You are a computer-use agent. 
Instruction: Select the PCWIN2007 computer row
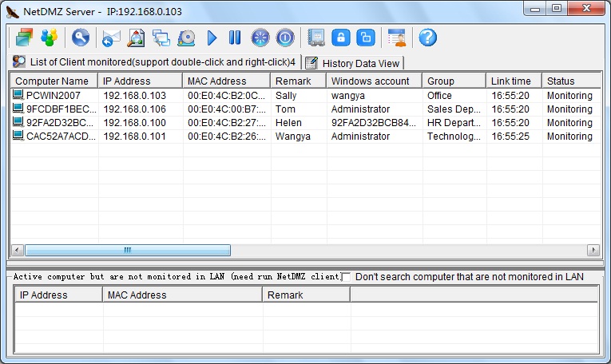(305, 95)
